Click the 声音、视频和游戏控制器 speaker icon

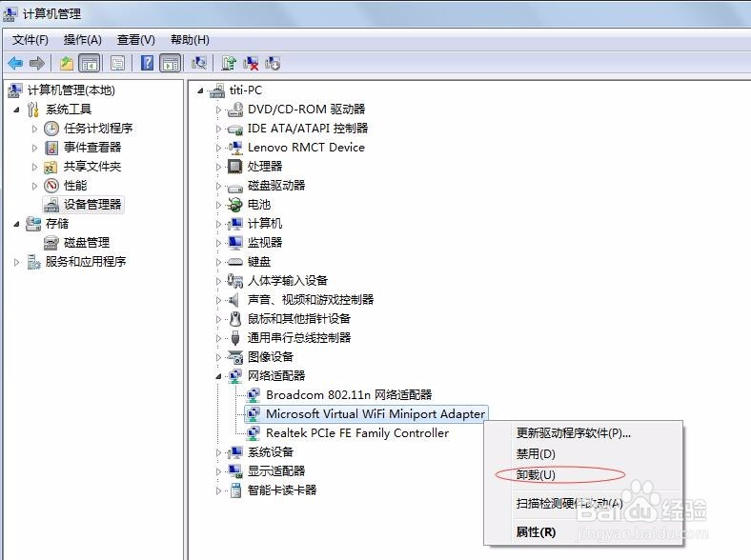click(234, 300)
